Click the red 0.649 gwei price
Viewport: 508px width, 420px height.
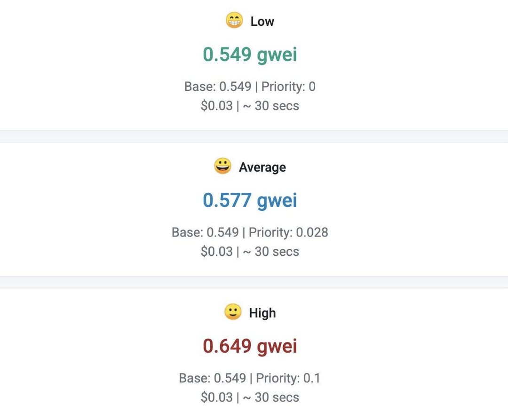250,346
